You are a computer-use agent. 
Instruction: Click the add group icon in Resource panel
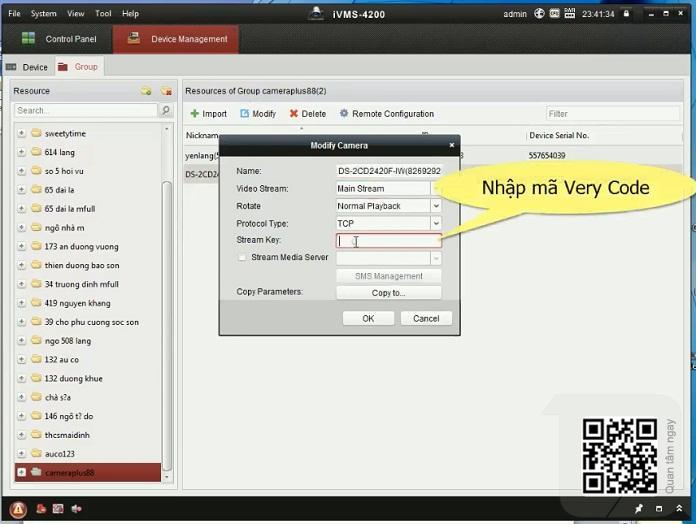point(146,91)
